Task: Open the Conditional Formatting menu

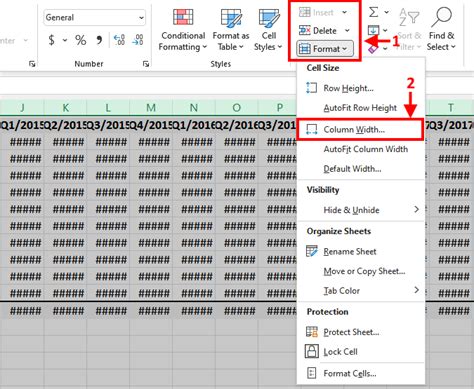Action: click(x=183, y=30)
